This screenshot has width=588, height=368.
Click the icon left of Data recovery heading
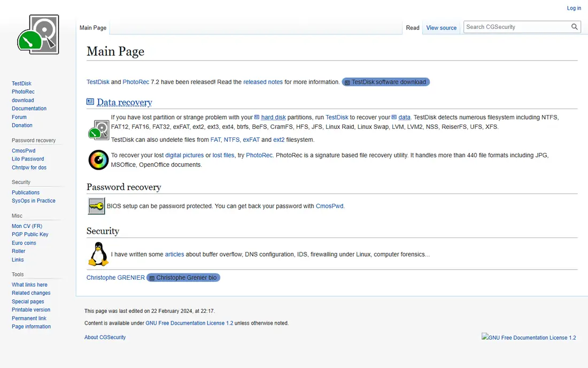click(90, 102)
